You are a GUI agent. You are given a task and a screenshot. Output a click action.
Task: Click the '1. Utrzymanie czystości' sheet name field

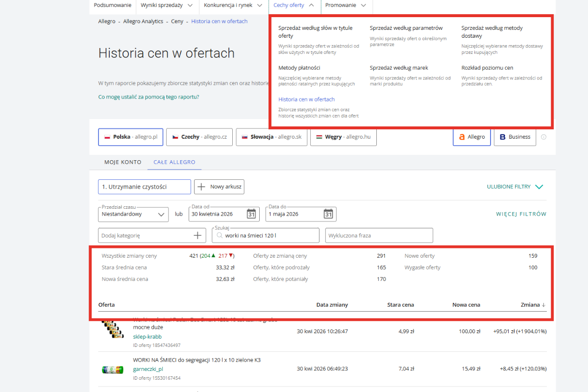pyautogui.click(x=145, y=187)
